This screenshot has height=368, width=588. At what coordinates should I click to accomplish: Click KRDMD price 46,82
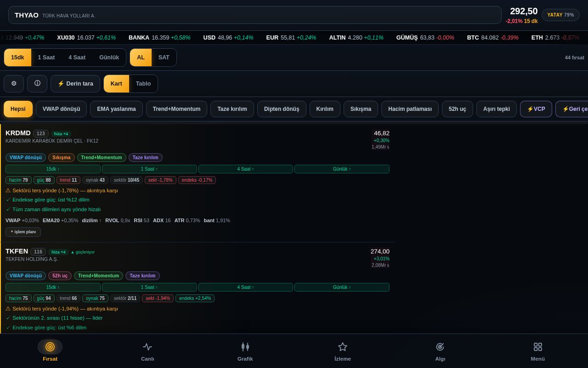tap(381, 133)
